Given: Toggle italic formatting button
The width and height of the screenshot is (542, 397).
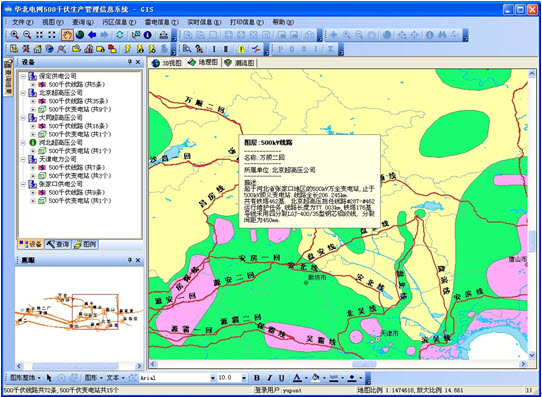Looking at the screenshot, I should click(269, 378).
